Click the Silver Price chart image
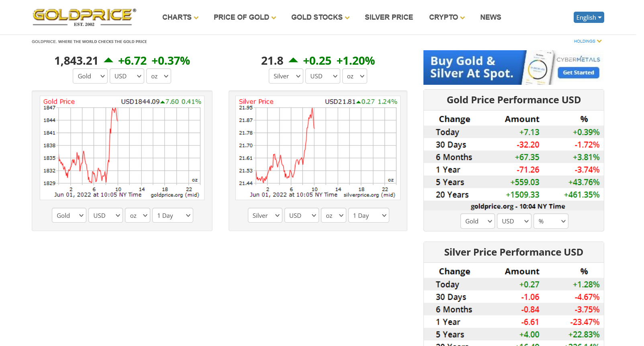Image resolution: width=644 pixels, height=346 pixels. coord(318,147)
